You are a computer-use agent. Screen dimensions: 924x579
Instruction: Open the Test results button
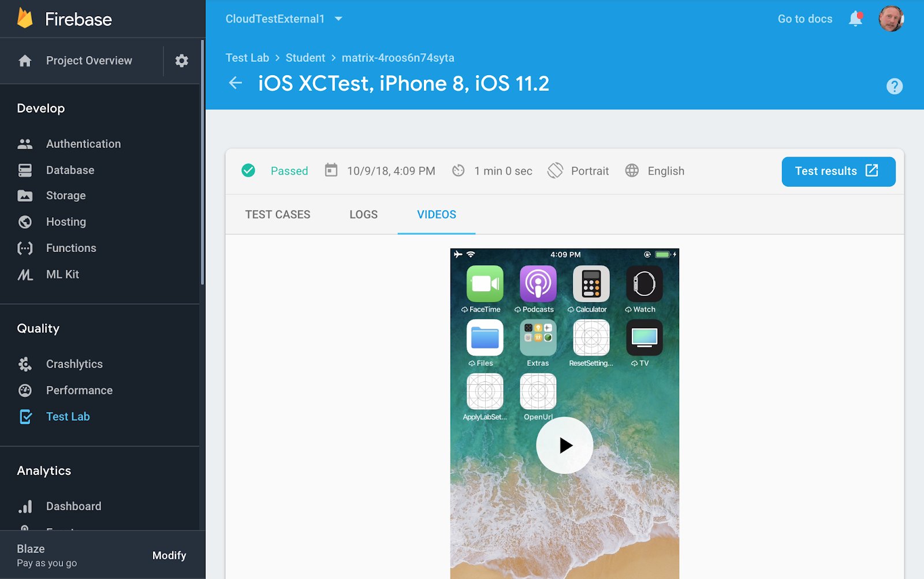click(839, 171)
